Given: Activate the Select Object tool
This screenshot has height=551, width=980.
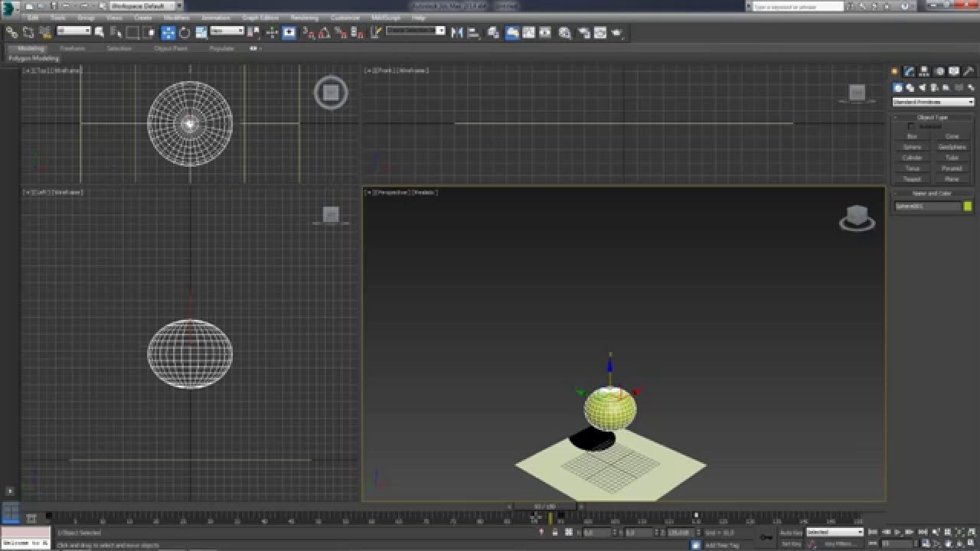Looking at the screenshot, I should point(100,32).
